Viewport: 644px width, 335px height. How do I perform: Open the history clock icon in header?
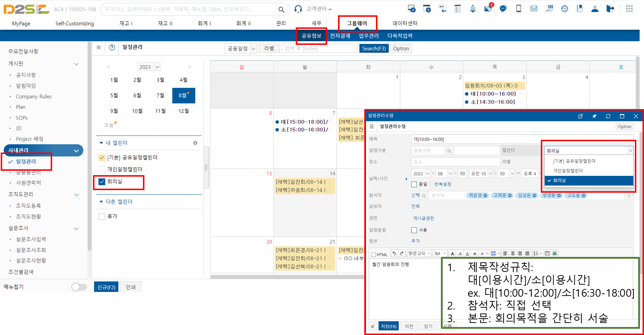click(565, 9)
